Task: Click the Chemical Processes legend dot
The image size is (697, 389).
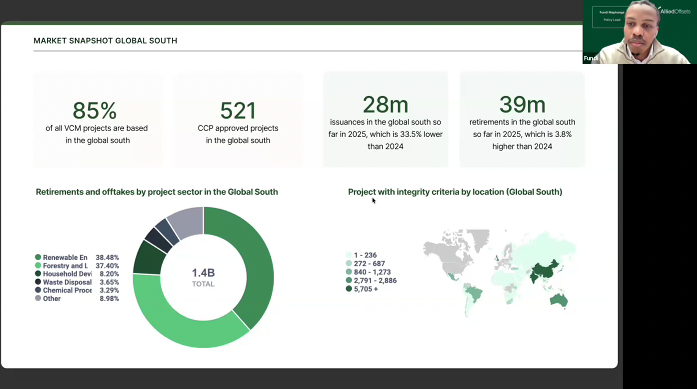Action: pos(38,290)
